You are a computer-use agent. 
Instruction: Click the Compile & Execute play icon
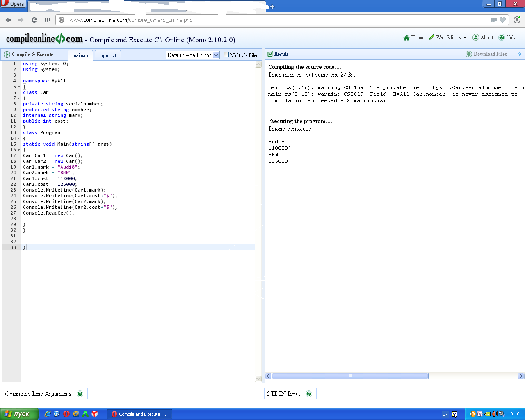pyautogui.click(x=7, y=55)
